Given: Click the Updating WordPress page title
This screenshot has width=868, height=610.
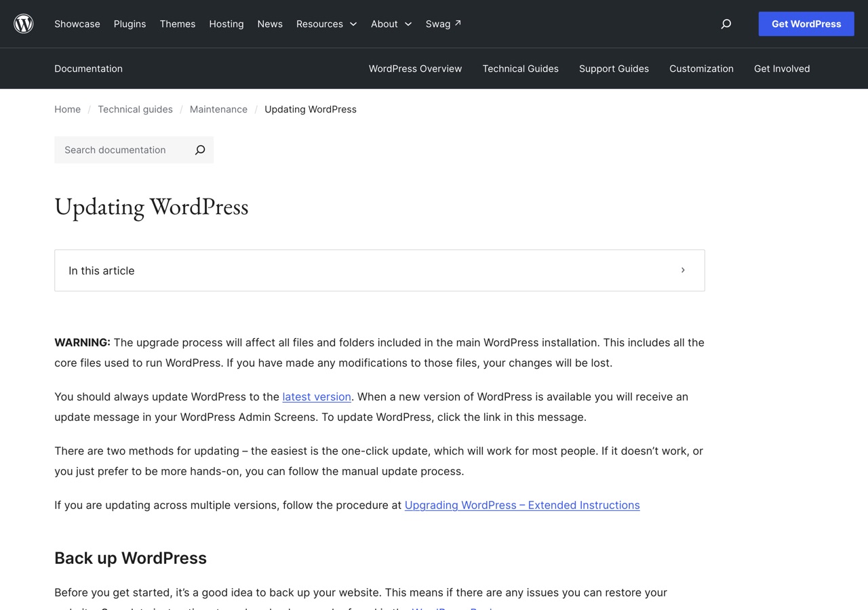Looking at the screenshot, I should click(x=151, y=207).
